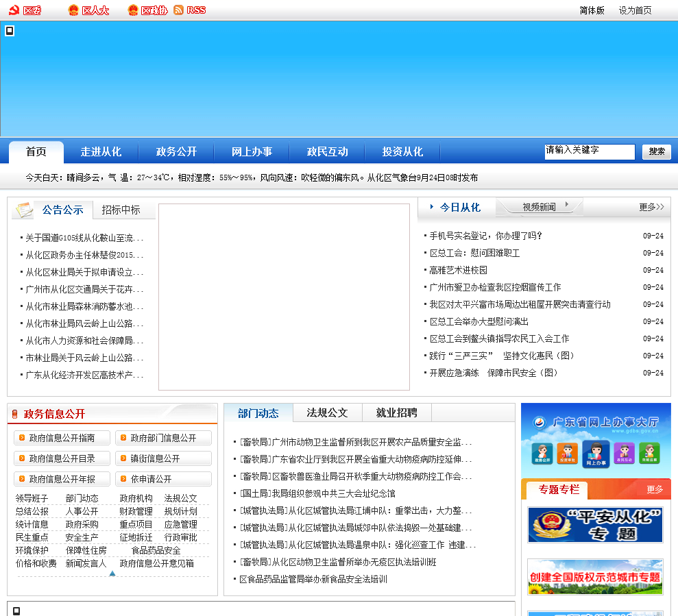
Task: Click the orange arrow icon of 依申请公开
Action: pos(123,478)
